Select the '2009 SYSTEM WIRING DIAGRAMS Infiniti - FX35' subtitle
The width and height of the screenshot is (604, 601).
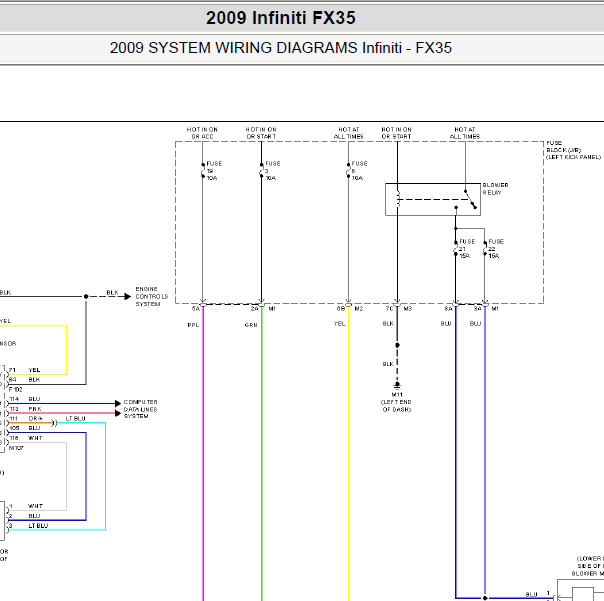click(x=280, y=48)
